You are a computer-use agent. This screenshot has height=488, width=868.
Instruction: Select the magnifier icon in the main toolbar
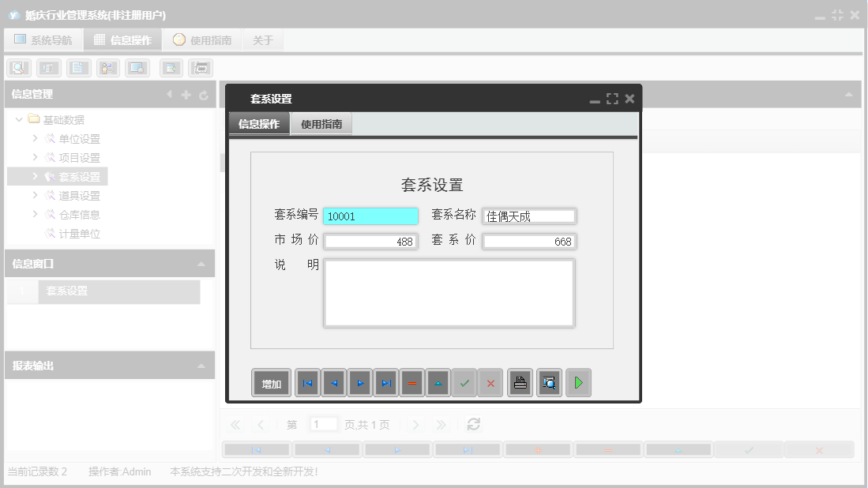click(x=17, y=67)
